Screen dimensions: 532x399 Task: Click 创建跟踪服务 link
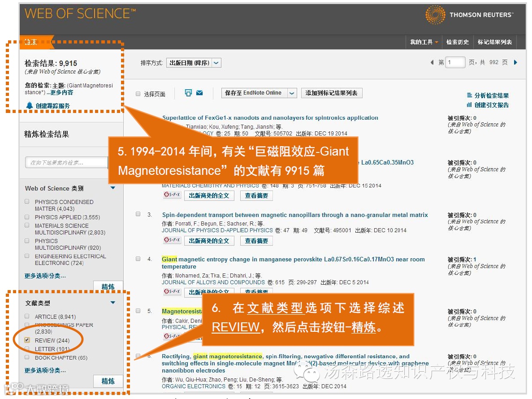tap(52, 106)
